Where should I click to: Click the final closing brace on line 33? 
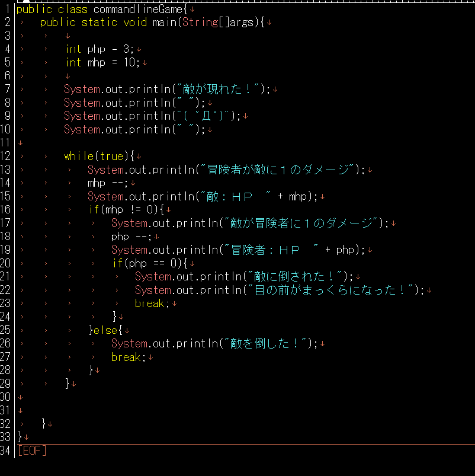click(x=20, y=437)
